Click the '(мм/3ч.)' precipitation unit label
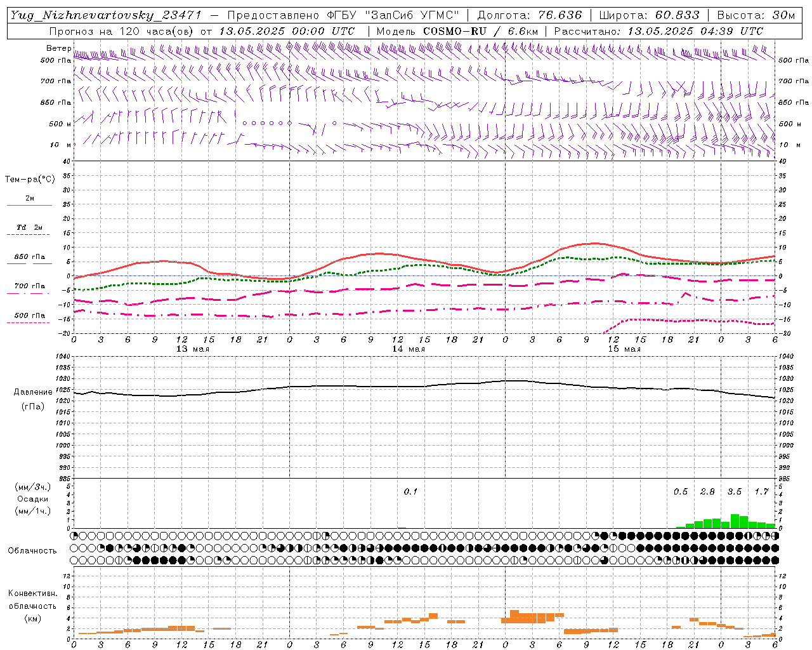 (33, 486)
